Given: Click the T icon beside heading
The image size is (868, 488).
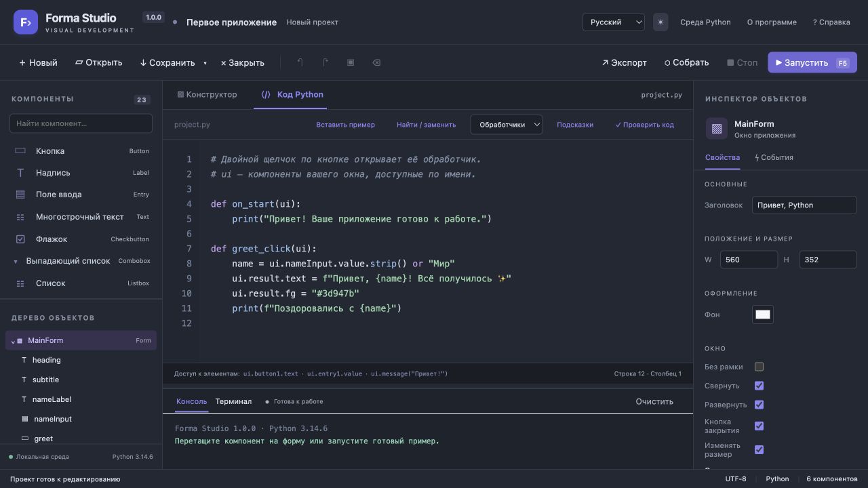Looking at the screenshot, I should 24,360.
